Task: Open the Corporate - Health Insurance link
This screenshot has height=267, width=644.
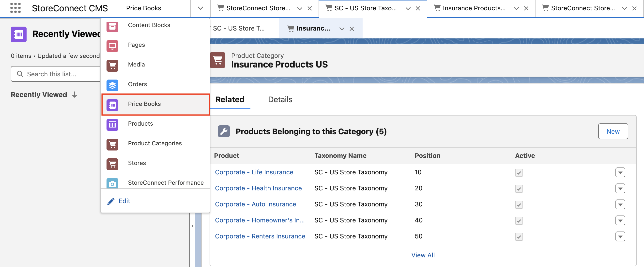Action: [258, 188]
